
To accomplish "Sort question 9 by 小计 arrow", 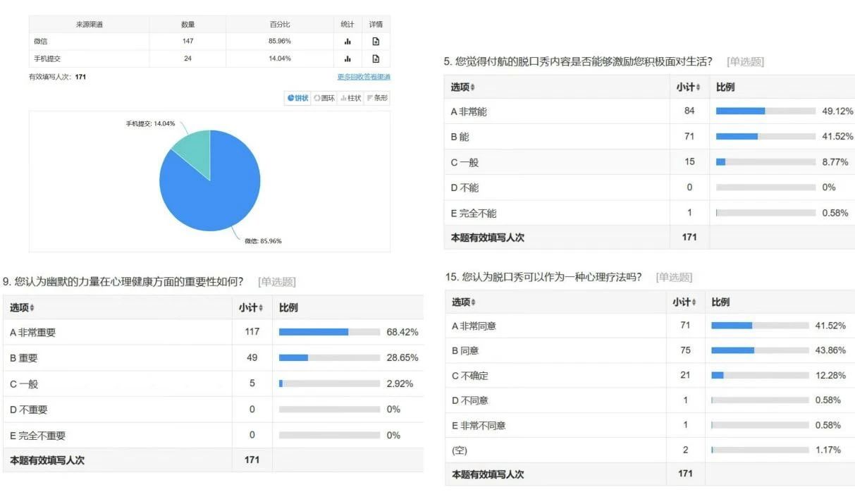I will [262, 308].
